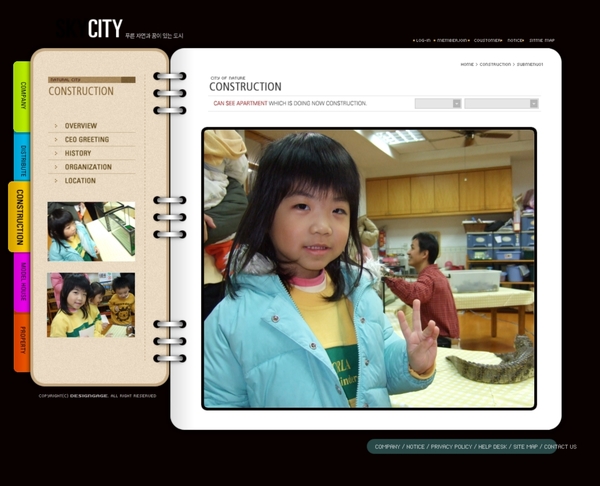
Task: Open the Company side tab
Action: click(x=22, y=96)
